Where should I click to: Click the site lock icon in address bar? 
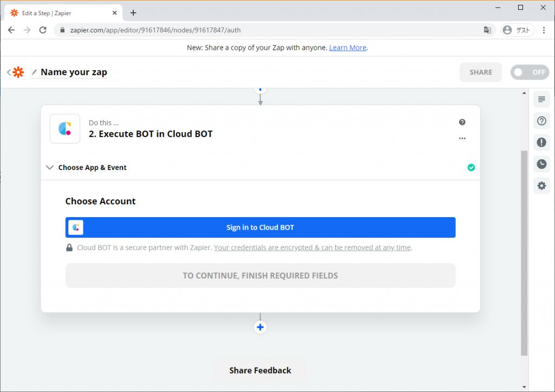pos(62,30)
